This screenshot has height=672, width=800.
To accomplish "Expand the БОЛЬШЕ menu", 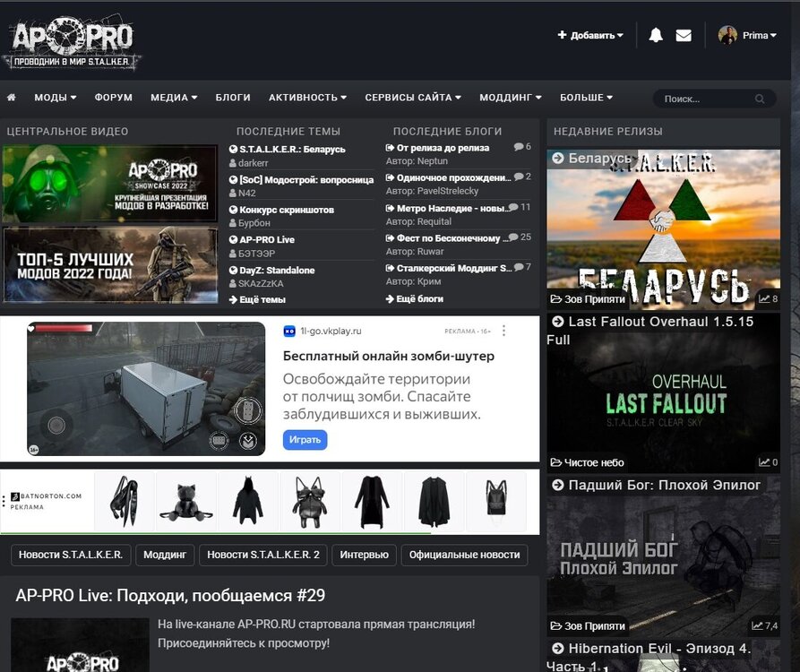I will click(586, 97).
